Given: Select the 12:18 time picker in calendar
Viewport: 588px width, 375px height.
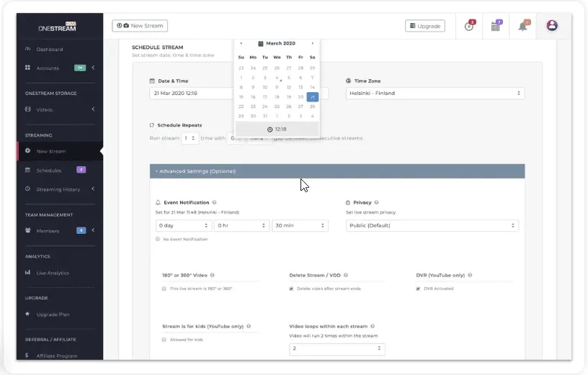Looking at the screenshot, I should click(277, 130).
